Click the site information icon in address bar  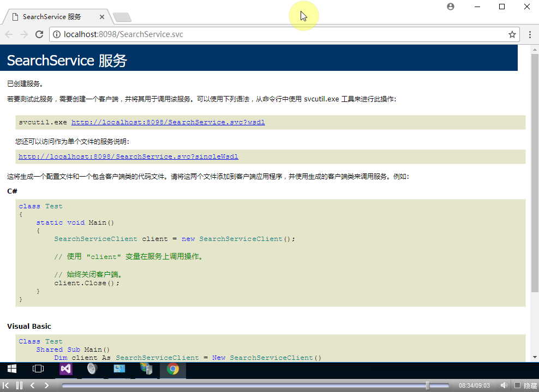pos(56,34)
